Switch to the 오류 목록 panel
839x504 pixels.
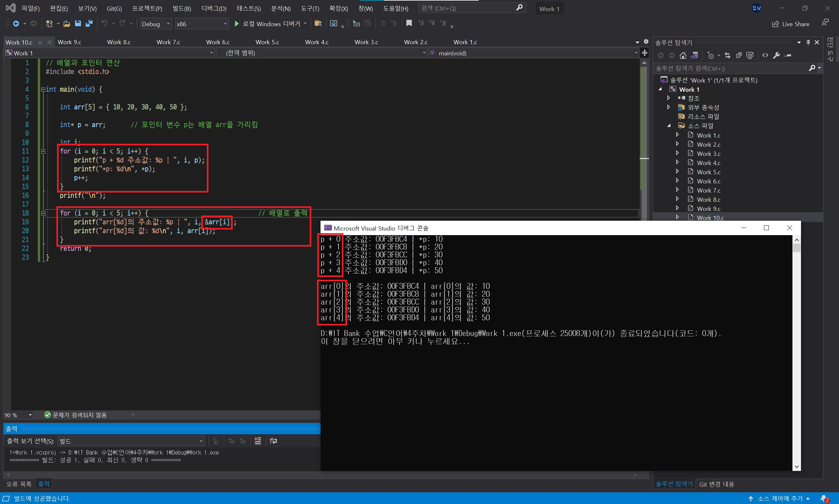click(x=19, y=484)
